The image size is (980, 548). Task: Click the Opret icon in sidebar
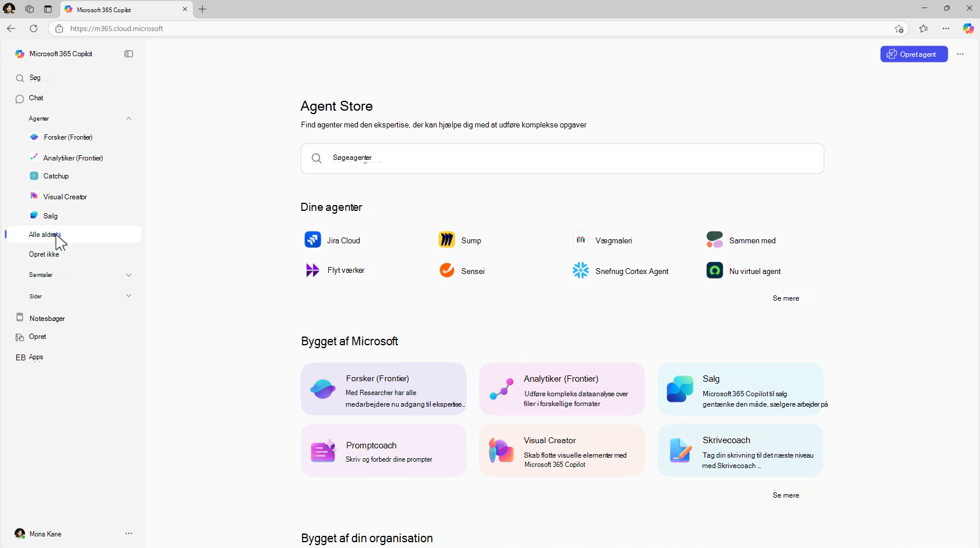20,337
